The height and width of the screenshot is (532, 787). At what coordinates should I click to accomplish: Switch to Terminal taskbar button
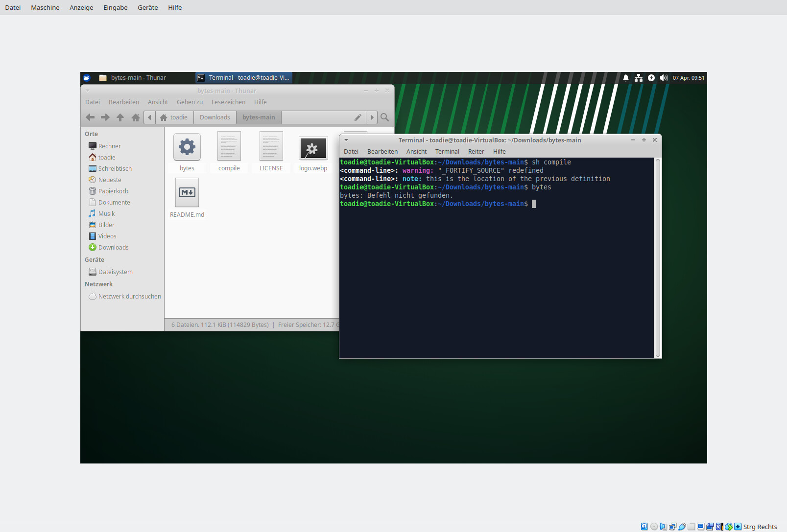[243, 78]
